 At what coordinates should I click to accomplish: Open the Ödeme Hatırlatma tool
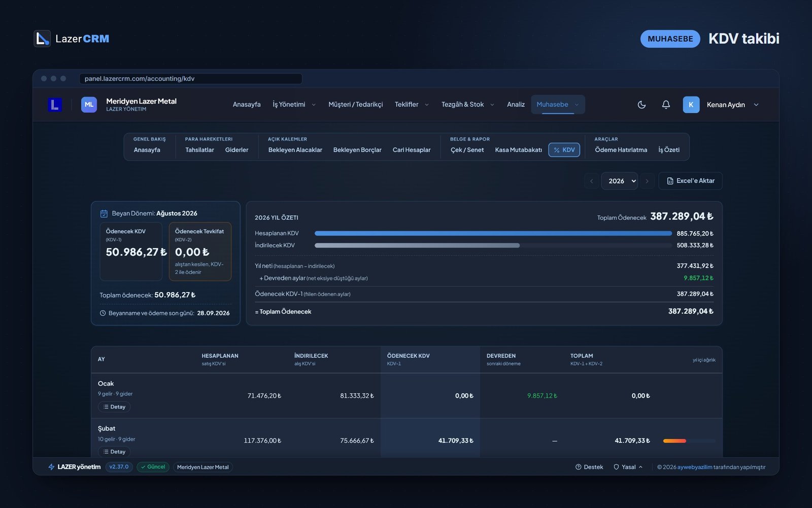(621, 150)
